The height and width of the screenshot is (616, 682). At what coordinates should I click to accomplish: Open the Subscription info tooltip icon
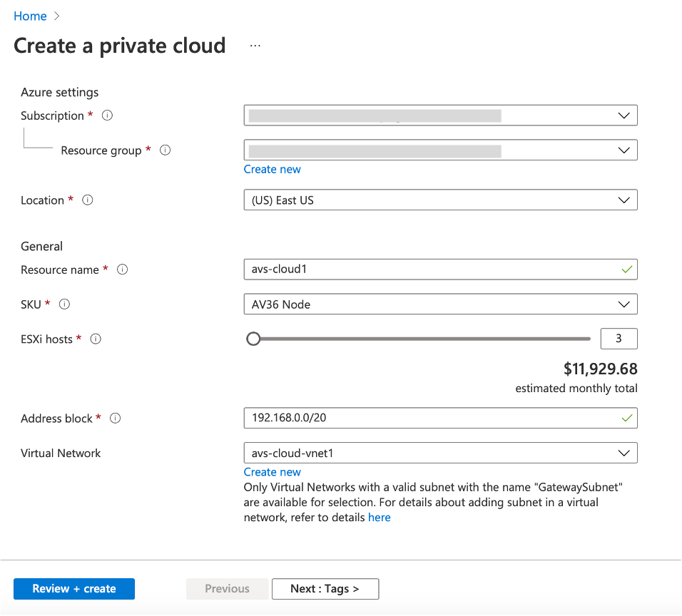pyautogui.click(x=107, y=115)
